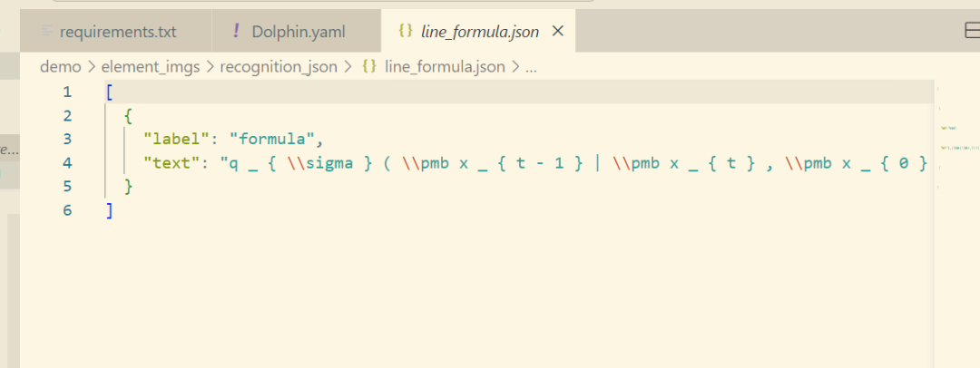The height and width of the screenshot is (368, 980).
Task: Open the recognition_json breadcrumb dropdown
Action: tap(279, 67)
